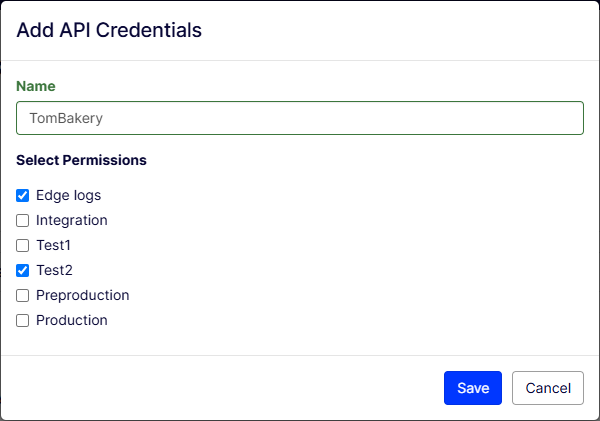Click the green 'Name' field label

pyautogui.click(x=36, y=86)
